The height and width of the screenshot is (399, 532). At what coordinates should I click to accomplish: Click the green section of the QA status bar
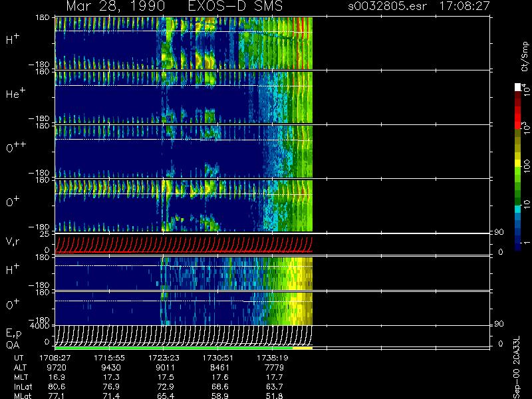pos(174,348)
